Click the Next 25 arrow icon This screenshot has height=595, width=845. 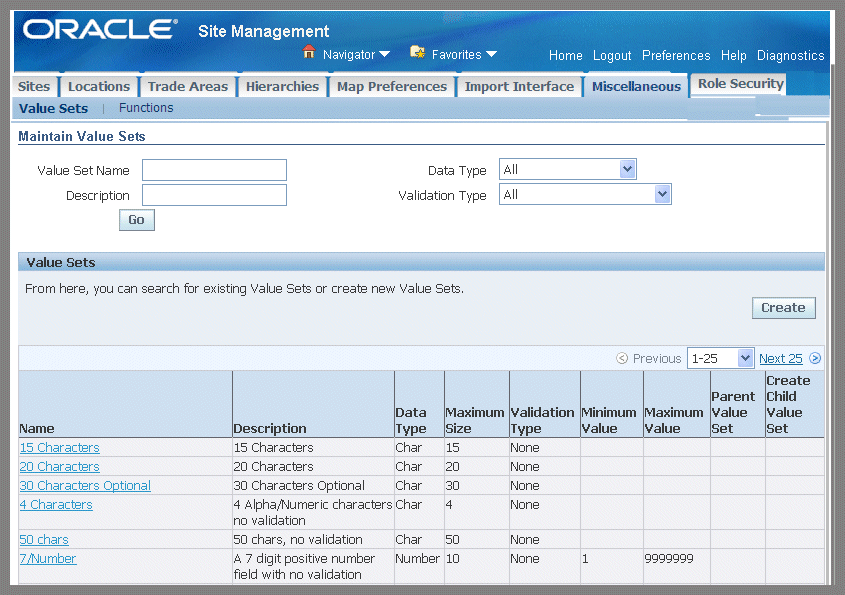(815, 358)
